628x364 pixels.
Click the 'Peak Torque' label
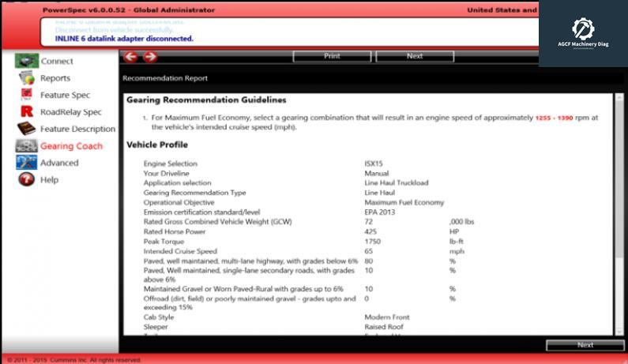pos(164,242)
